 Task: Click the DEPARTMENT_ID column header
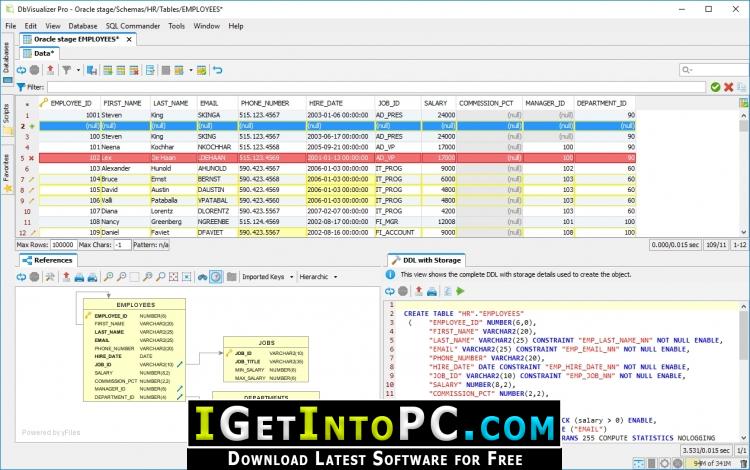[605, 103]
